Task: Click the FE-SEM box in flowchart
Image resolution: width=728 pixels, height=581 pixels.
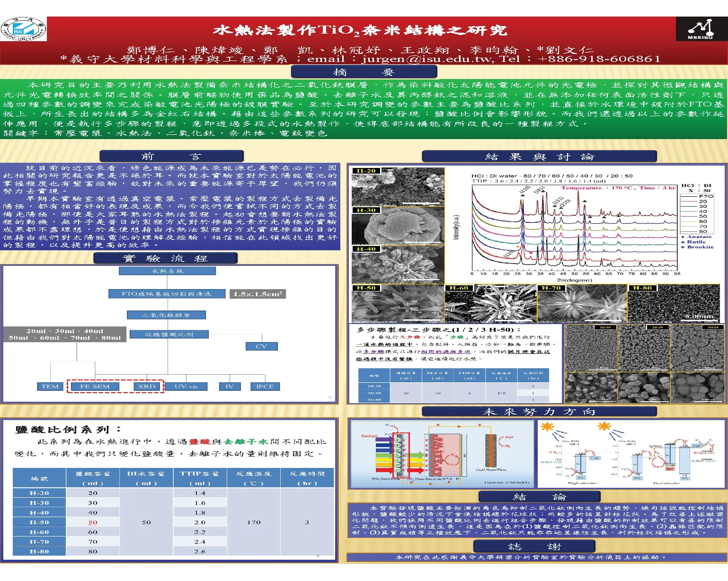Action: (95, 387)
